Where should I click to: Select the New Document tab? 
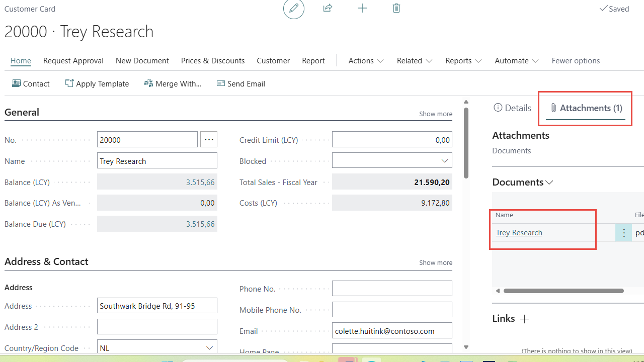[x=142, y=60]
